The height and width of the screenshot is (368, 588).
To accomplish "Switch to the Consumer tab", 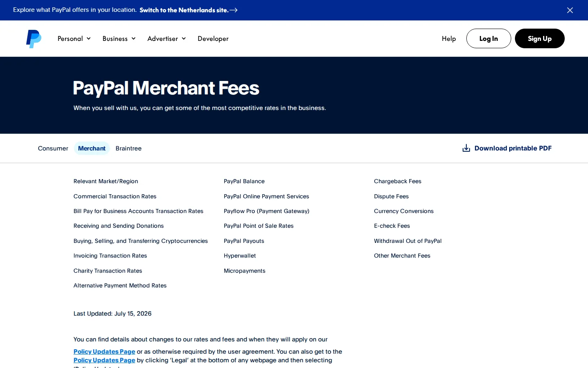I will [53, 148].
